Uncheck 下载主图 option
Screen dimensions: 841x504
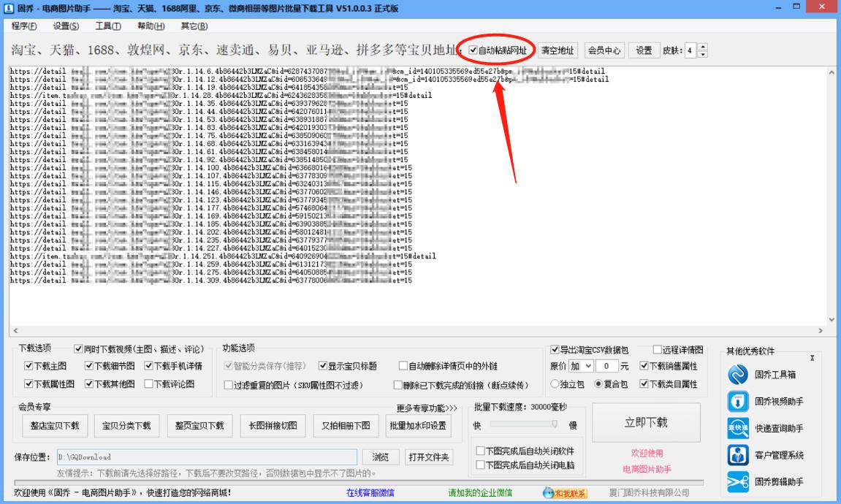pos(28,366)
